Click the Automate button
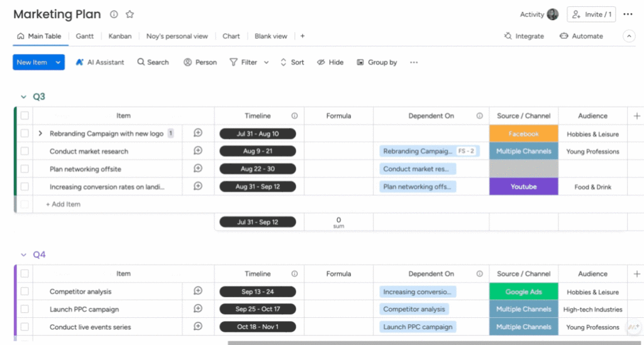This screenshot has width=644, height=345. coord(581,37)
